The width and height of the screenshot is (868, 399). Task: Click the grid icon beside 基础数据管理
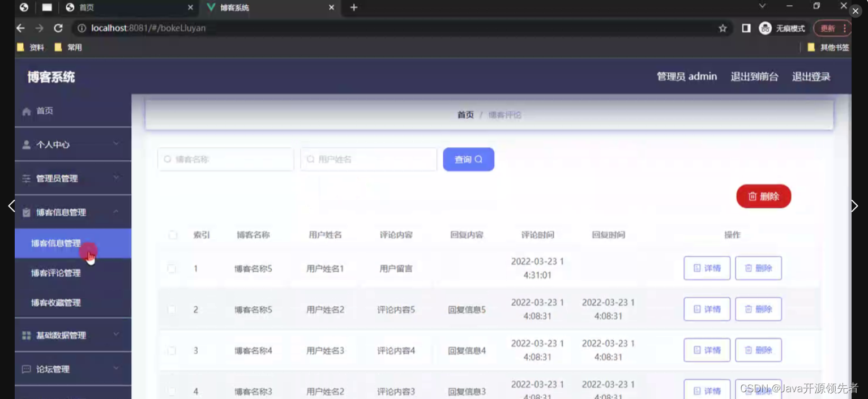point(26,335)
